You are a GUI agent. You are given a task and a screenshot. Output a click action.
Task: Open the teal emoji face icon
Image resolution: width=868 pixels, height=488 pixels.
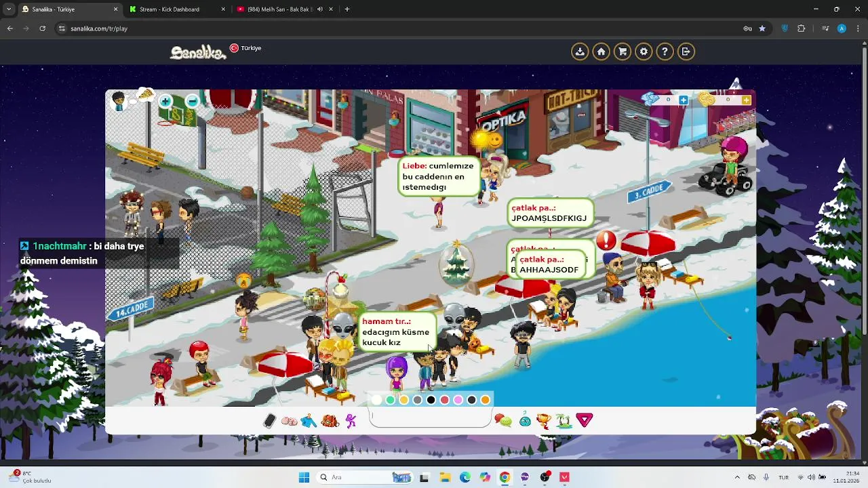[x=525, y=421]
